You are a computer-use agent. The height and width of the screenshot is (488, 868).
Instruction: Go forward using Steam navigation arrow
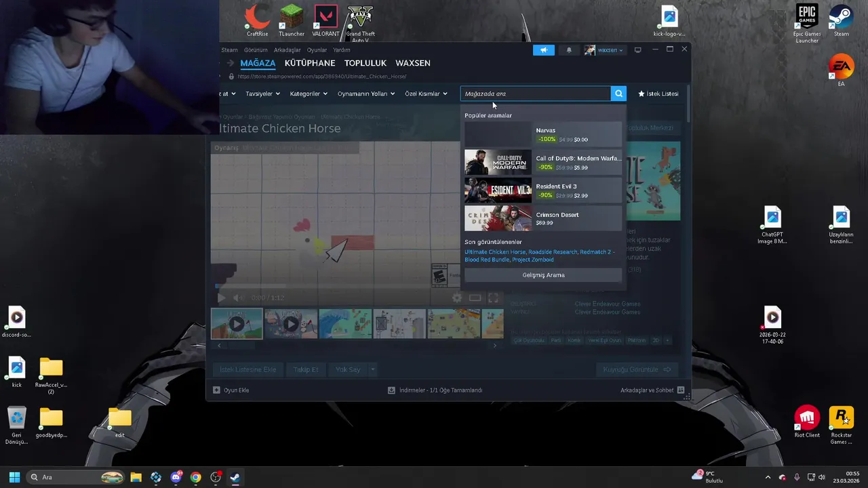point(230,63)
